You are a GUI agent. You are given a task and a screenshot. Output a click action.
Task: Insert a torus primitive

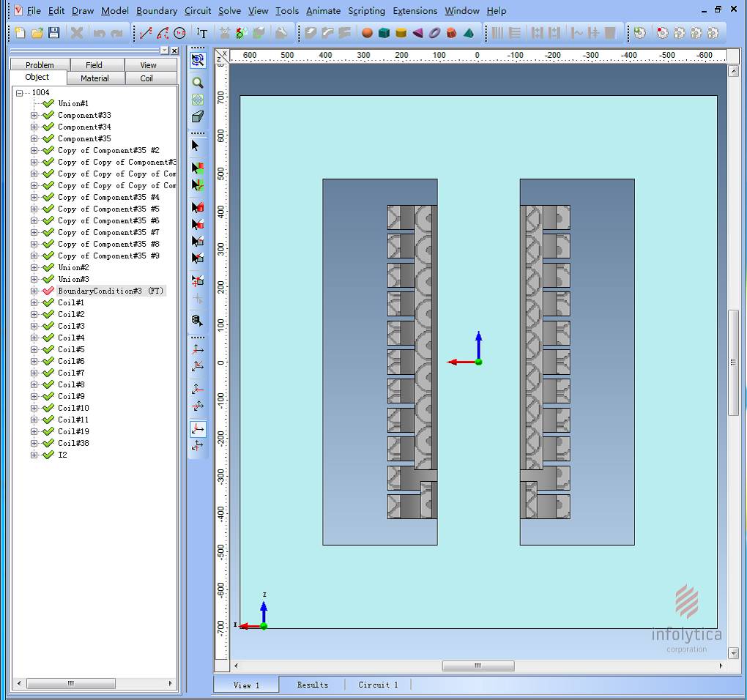click(x=434, y=33)
